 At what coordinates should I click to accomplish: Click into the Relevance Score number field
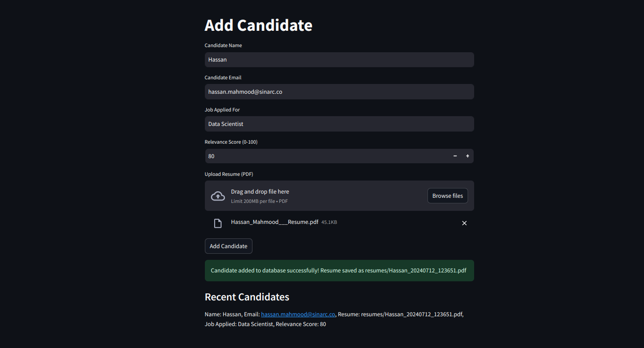pyautogui.click(x=327, y=156)
